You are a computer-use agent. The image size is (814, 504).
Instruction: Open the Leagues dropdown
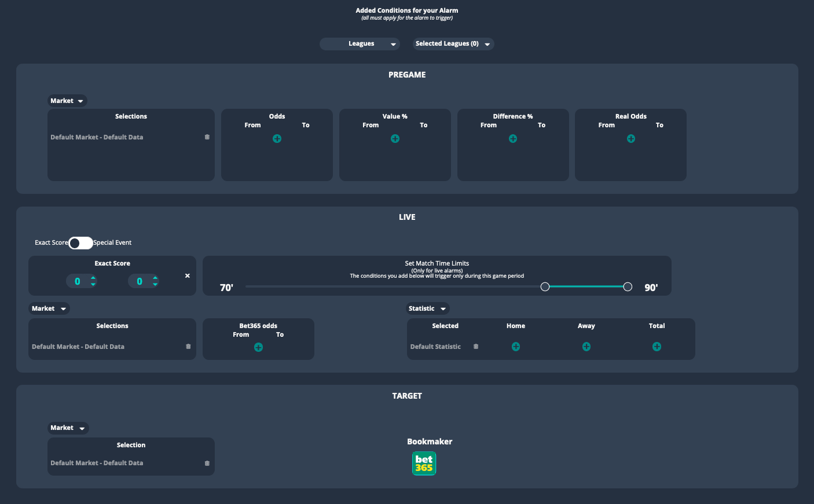360,43
